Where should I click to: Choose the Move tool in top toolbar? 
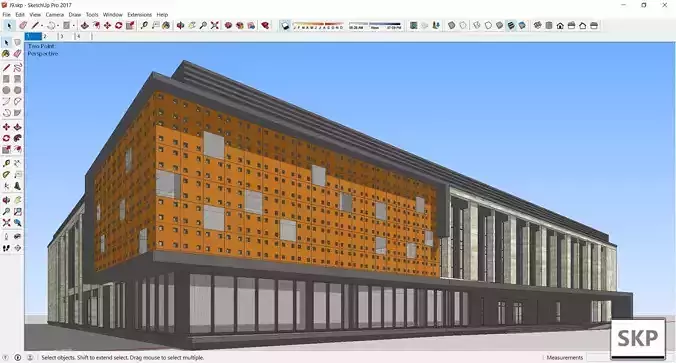click(x=107, y=25)
